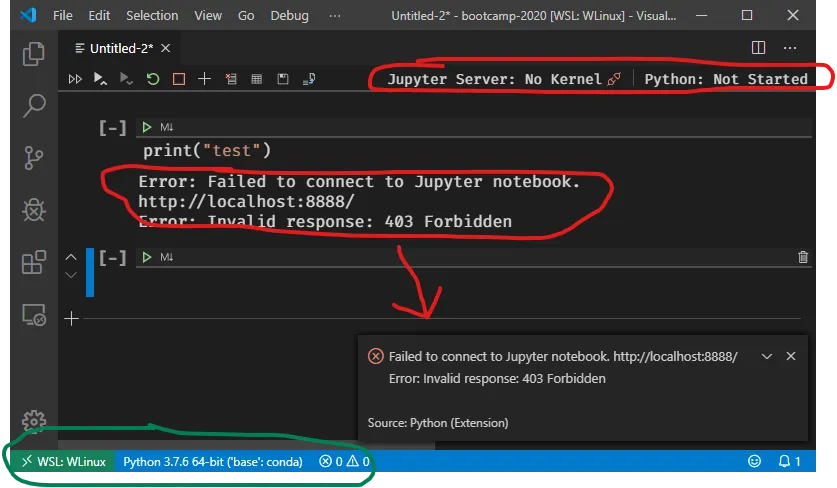
Task: Switch second cell to Markdown
Action: (167, 257)
